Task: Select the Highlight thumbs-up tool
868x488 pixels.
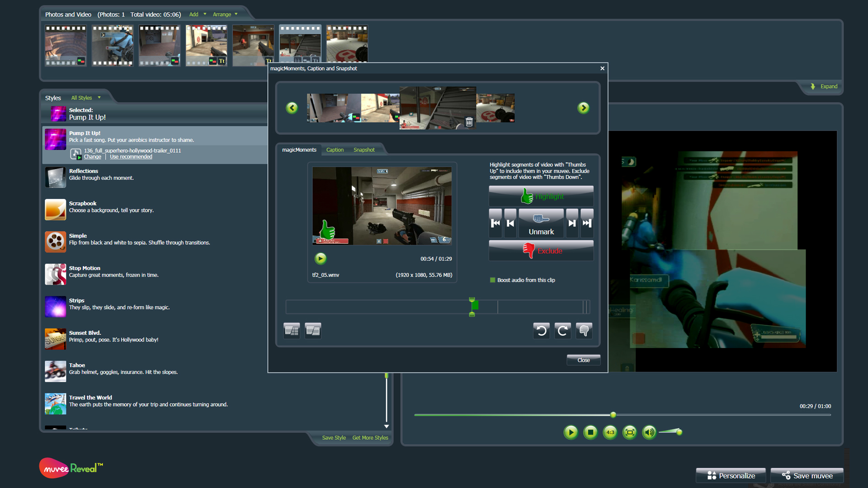Action: click(x=541, y=196)
